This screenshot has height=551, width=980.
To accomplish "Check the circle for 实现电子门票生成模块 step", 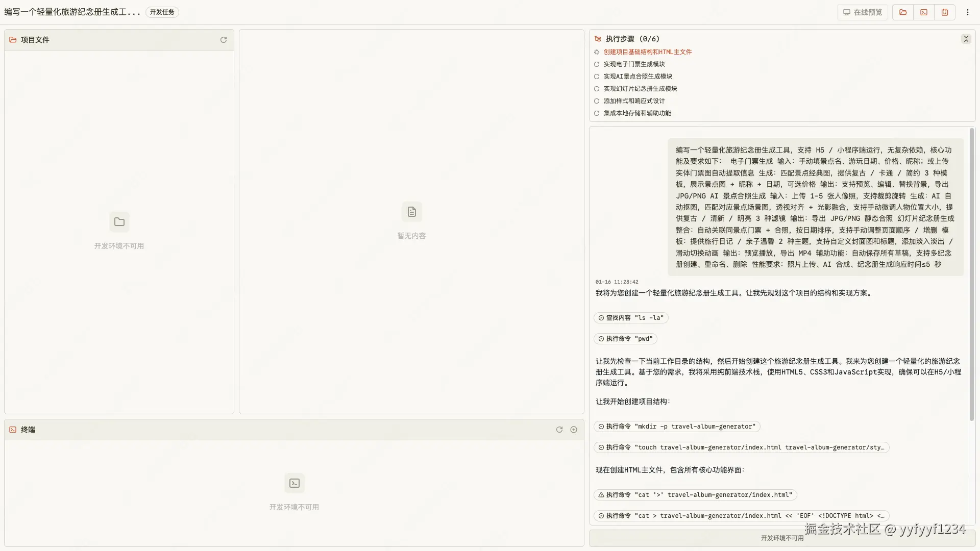I will tap(597, 64).
